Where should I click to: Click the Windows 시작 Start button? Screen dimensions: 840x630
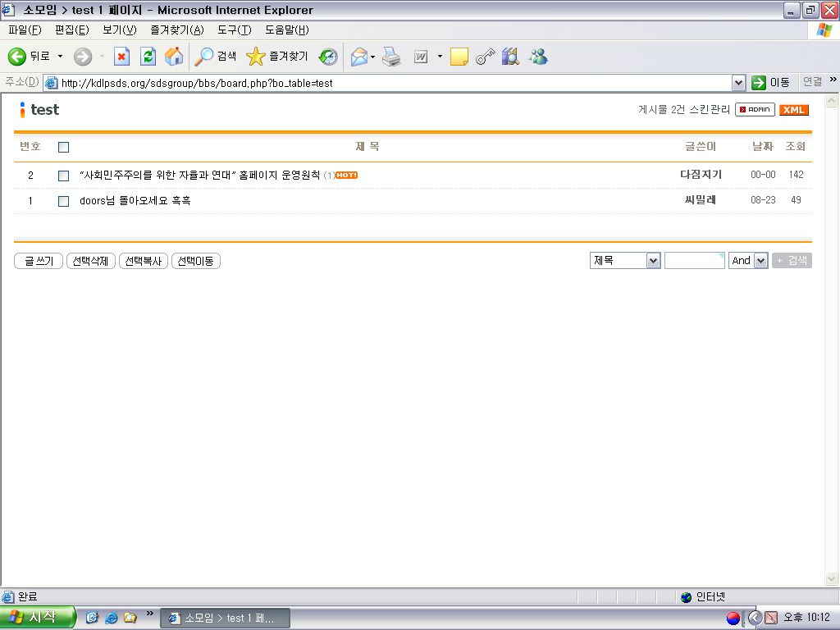pyautogui.click(x=38, y=618)
